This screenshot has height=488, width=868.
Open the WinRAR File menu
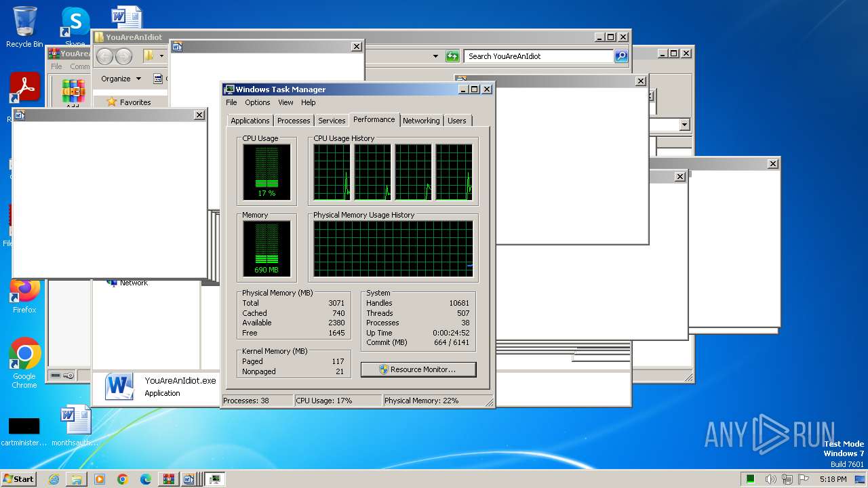(56, 66)
